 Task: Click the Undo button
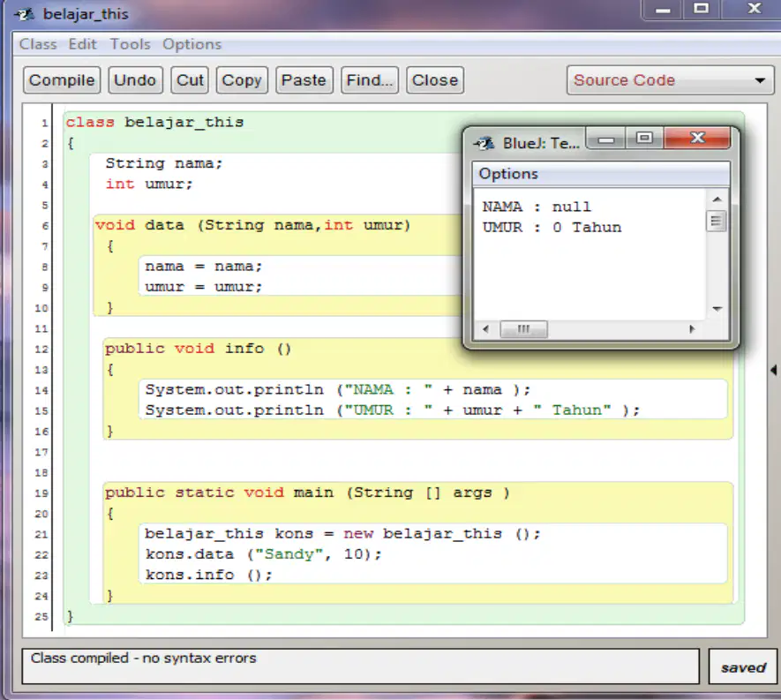point(135,80)
